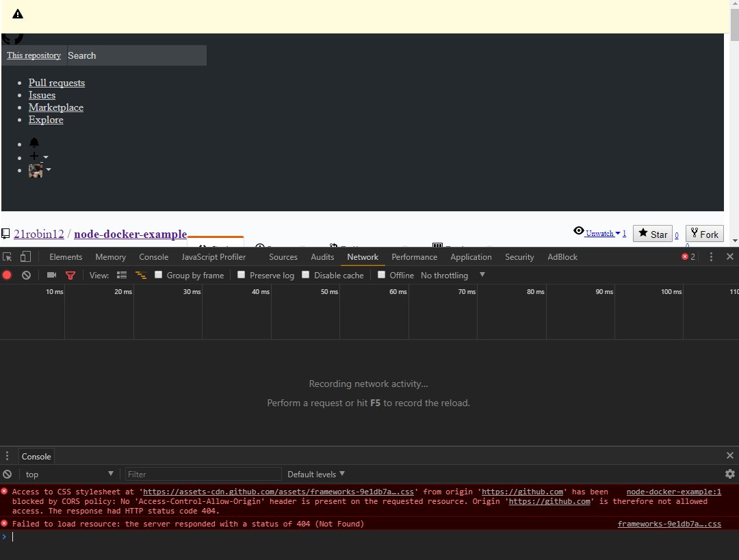This screenshot has height=560, width=739.
Task: Switch to the Application tab
Action: (471, 256)
